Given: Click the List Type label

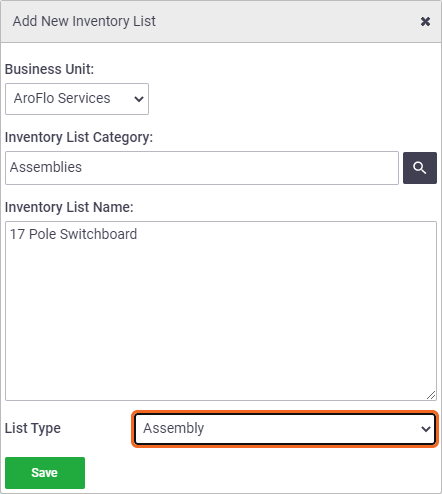Looking at the screenshot, I should tap(33, 428).
